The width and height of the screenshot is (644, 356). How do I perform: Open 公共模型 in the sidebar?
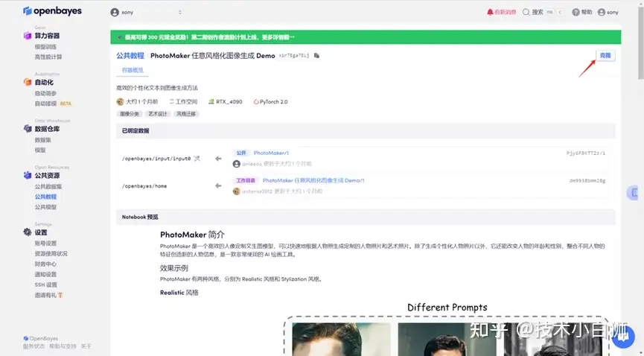(x=45, y=207)
